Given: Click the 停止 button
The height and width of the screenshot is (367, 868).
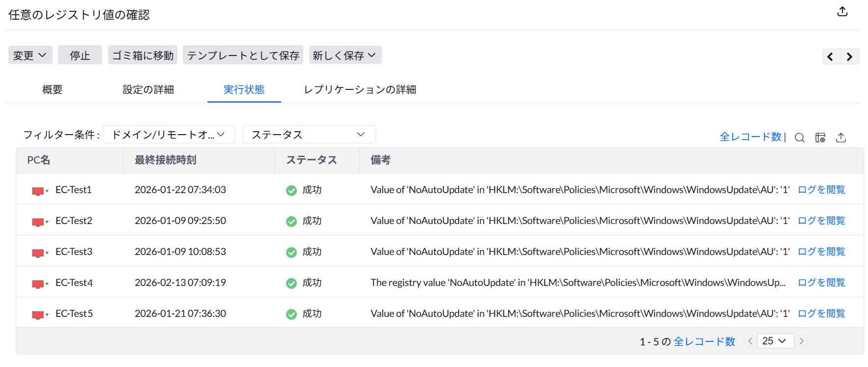Looking at the screenshot, I should [80, 55].
